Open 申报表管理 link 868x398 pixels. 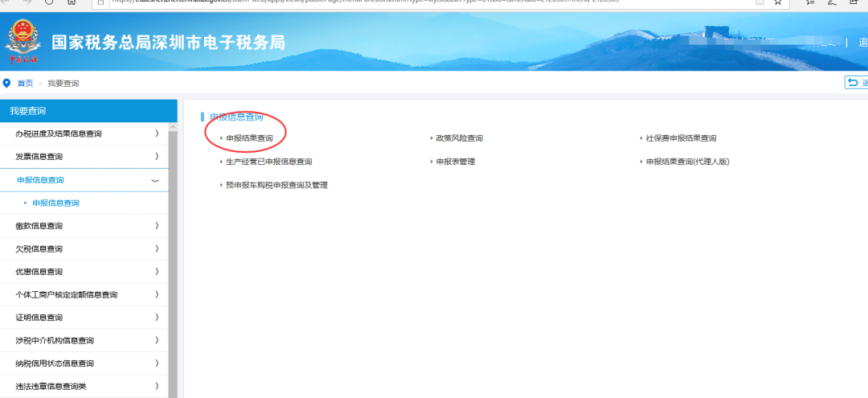pos(456,162)
